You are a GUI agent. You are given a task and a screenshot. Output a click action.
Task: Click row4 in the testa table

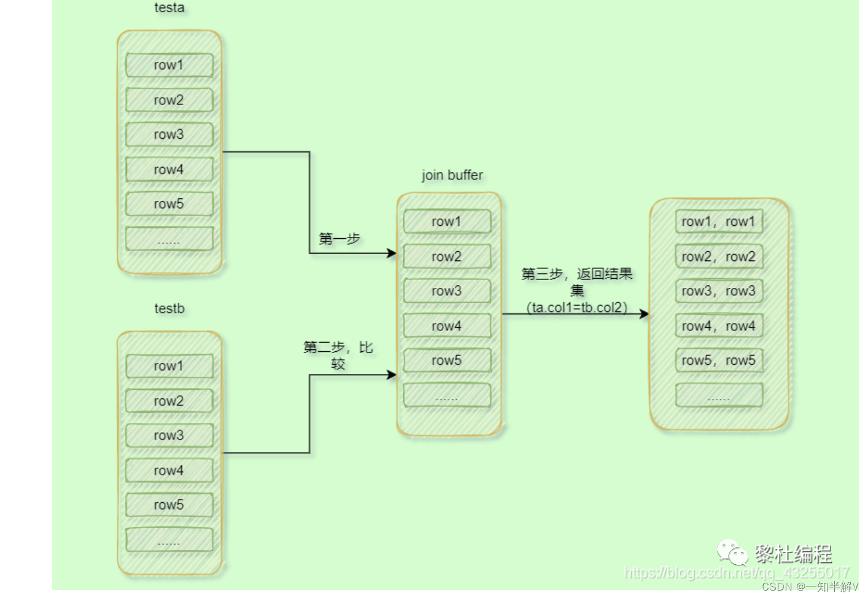pos(169,169)
